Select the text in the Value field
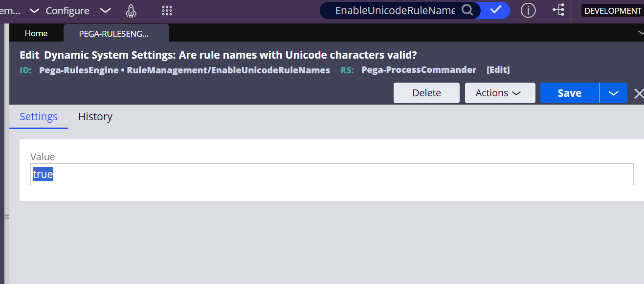Image resolution: width=644 pixels, height=284 pixels. click(x=42, y=174)
